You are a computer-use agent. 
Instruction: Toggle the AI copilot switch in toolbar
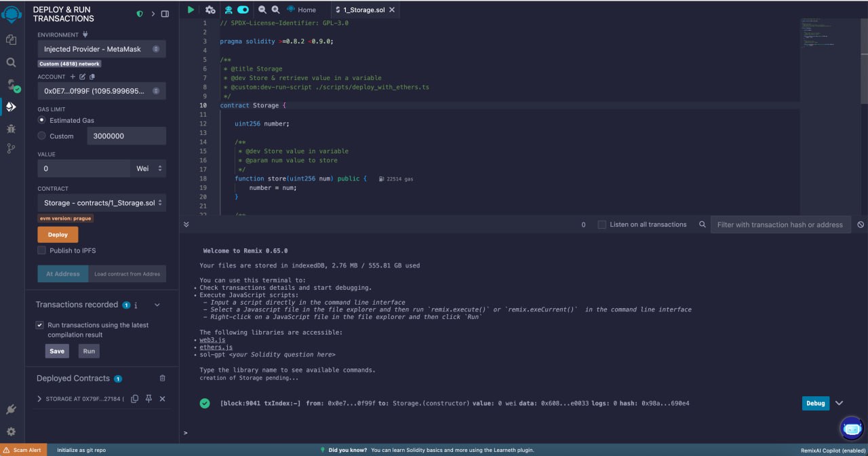243,9
